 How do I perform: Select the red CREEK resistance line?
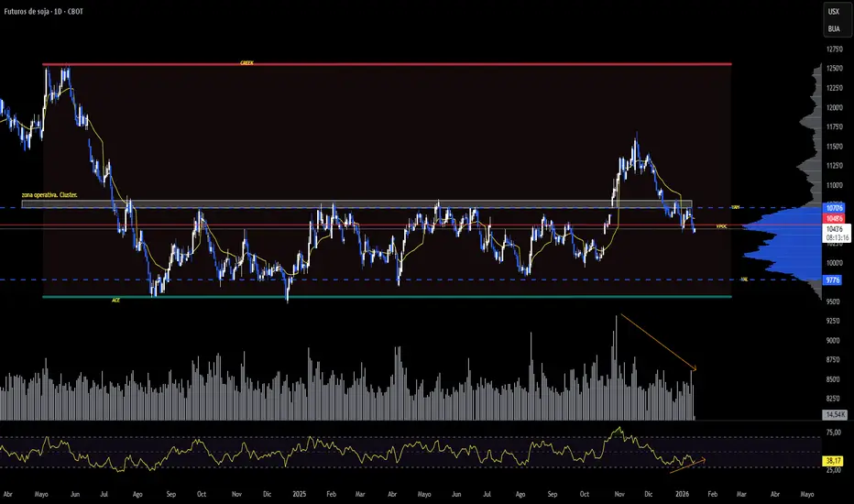tap(387, 64)
